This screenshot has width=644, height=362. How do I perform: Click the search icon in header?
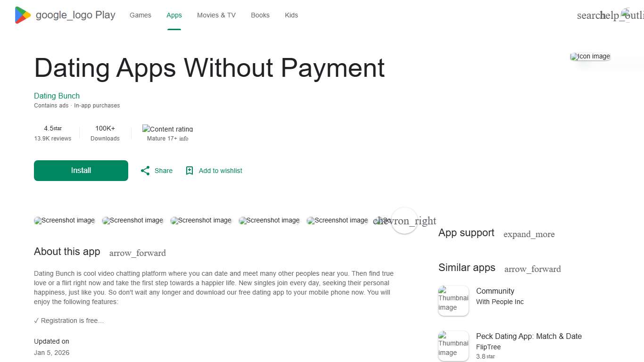pyautogui.click(x=588, y=15)
